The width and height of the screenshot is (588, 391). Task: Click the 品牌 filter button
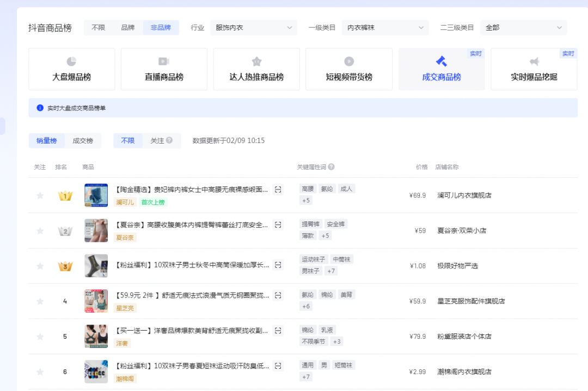point(127,27)
